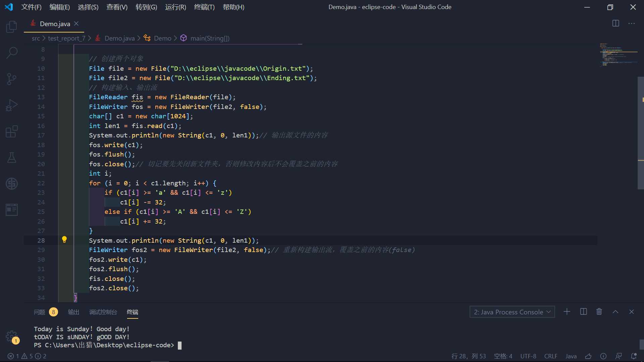
Task: Expand breadcrumb chevron after test_report_7
Action: (89, 38)
